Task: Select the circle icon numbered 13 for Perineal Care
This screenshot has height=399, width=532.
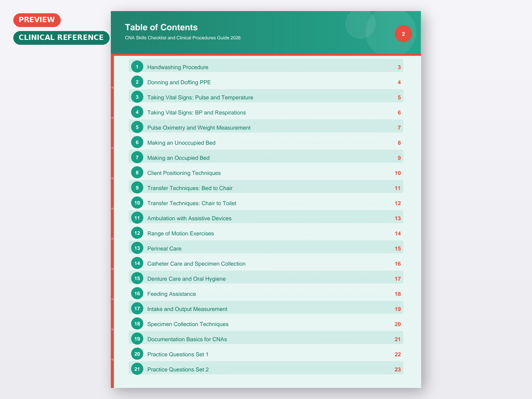Action: (137, 248)
